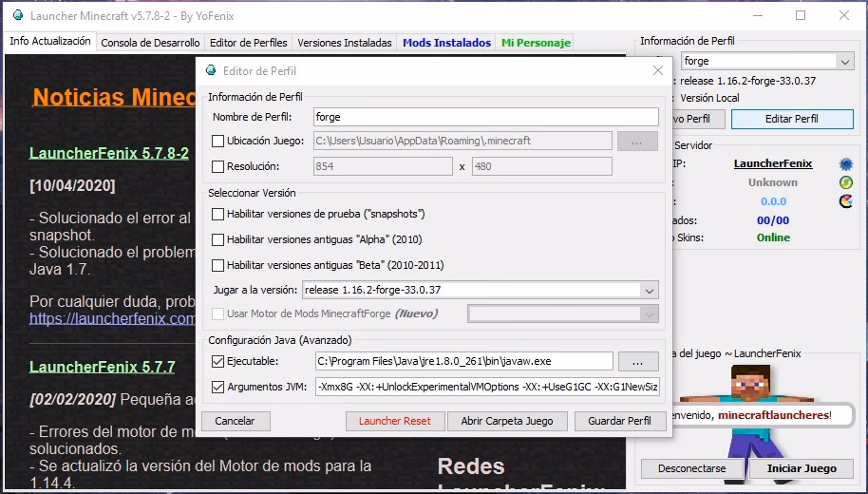Enable old Beta (2010-2011) versions checkbox

tap(218, 265)
